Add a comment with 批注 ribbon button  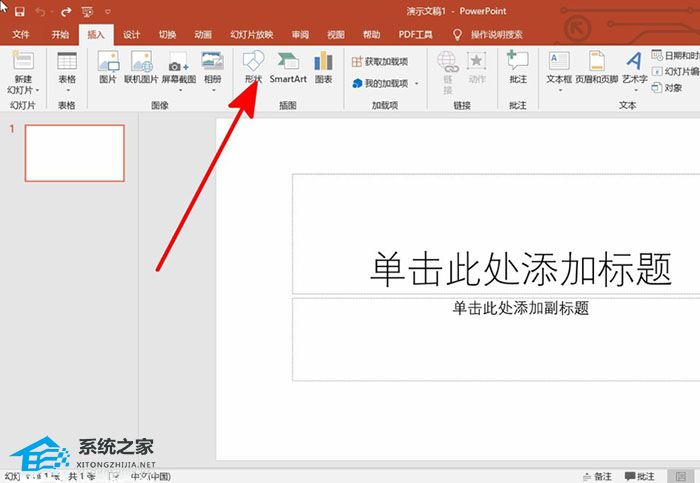point(517,67)
